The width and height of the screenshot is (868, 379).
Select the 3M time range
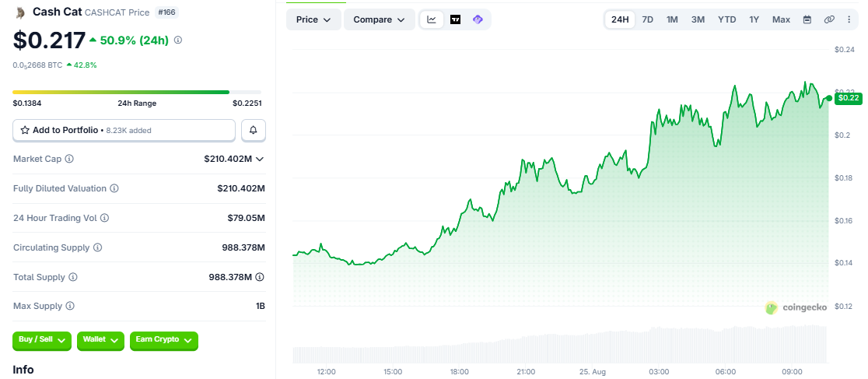pyautogui.click(x=698, y=19)
